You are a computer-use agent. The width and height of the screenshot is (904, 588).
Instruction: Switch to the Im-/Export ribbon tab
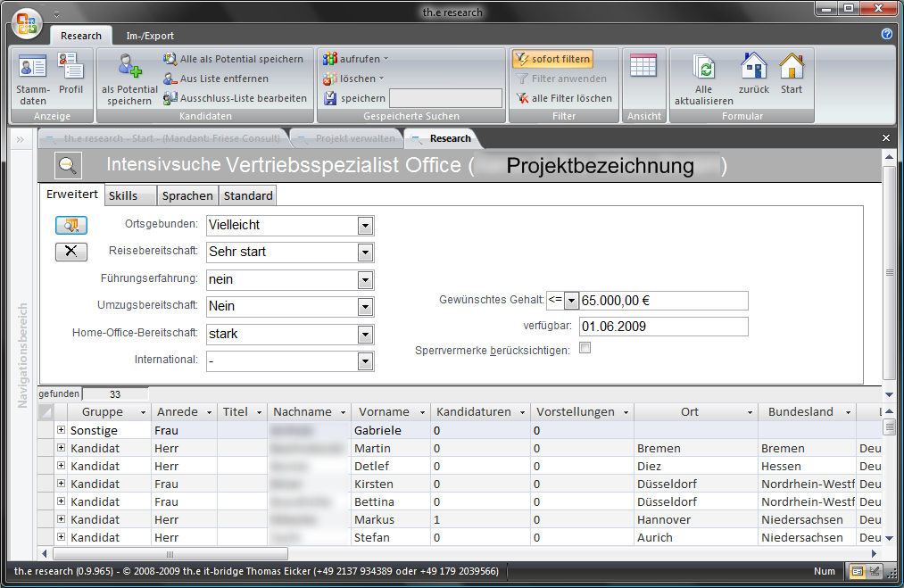150,36
